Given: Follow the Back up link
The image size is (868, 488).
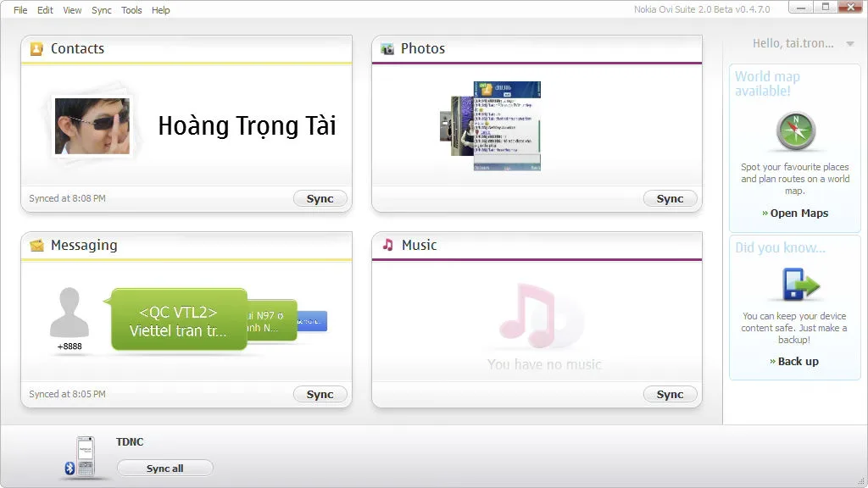Looking at the screenshot, I should [798, 361].
